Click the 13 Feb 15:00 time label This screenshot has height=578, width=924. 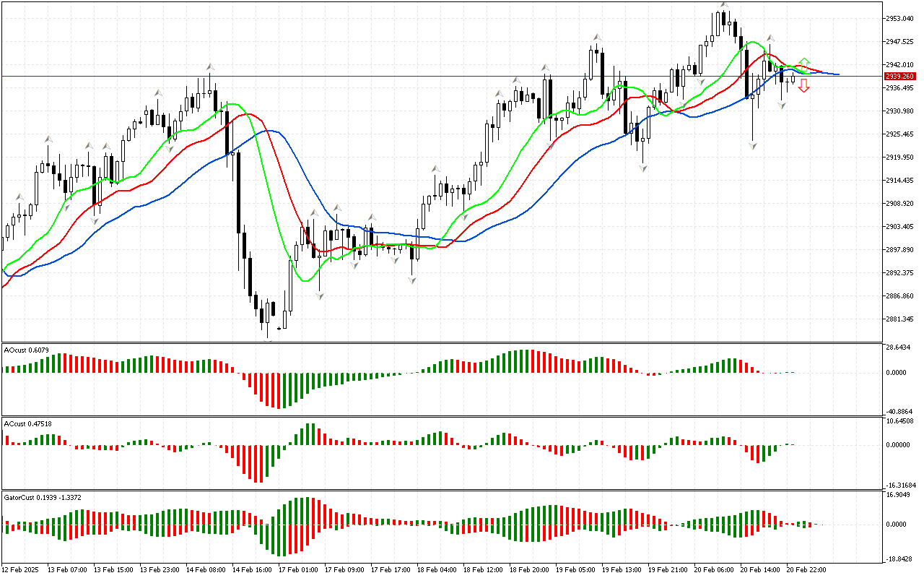113,570
